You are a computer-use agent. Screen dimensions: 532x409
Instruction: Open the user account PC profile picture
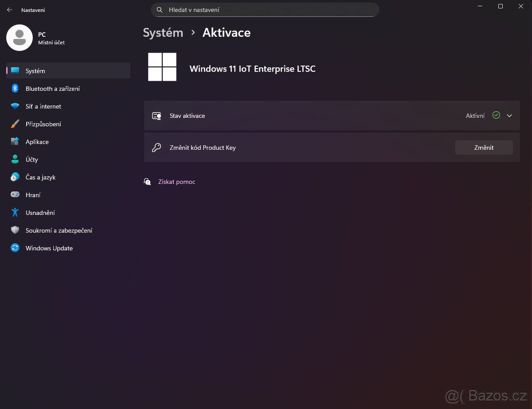coord(20,38)
